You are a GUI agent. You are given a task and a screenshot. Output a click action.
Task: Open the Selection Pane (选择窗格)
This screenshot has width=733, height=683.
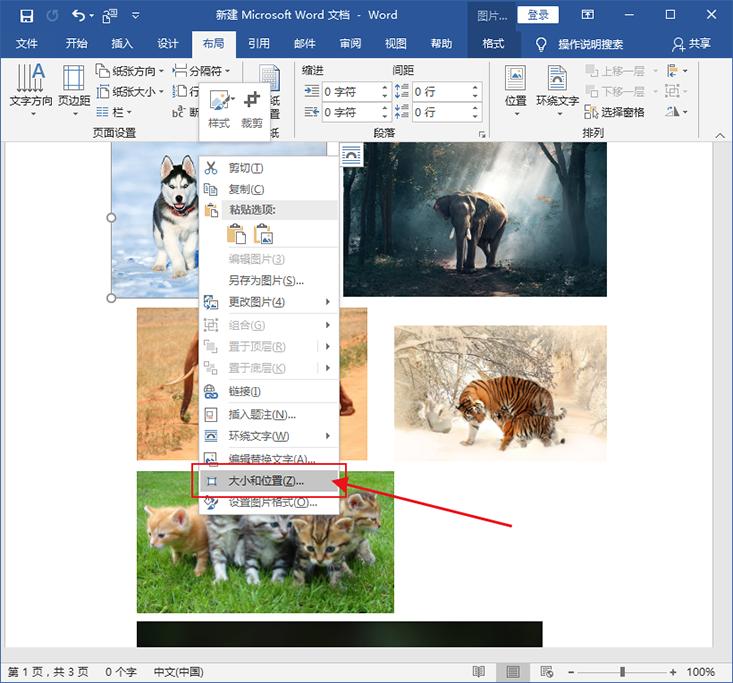(614, 112)
